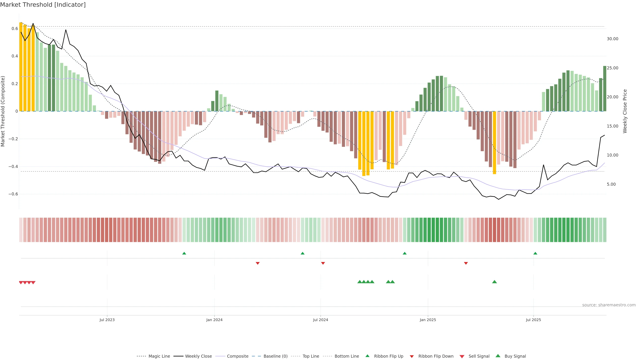Screen dimensions: 644x362
Task: Click the Sell Signal legend marker
Action: (x=462, y=356)
